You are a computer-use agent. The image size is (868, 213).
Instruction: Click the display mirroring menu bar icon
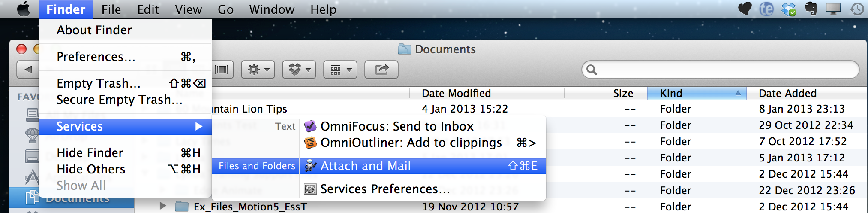[833, 9]
